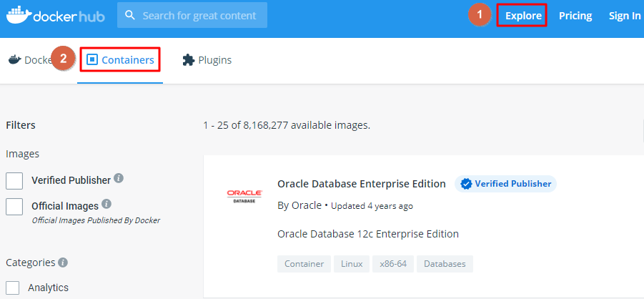Image resolution: width=644 pixels, height=299 pixels.
Task: Click the Categories info icon
Action: tap(63, 263)
